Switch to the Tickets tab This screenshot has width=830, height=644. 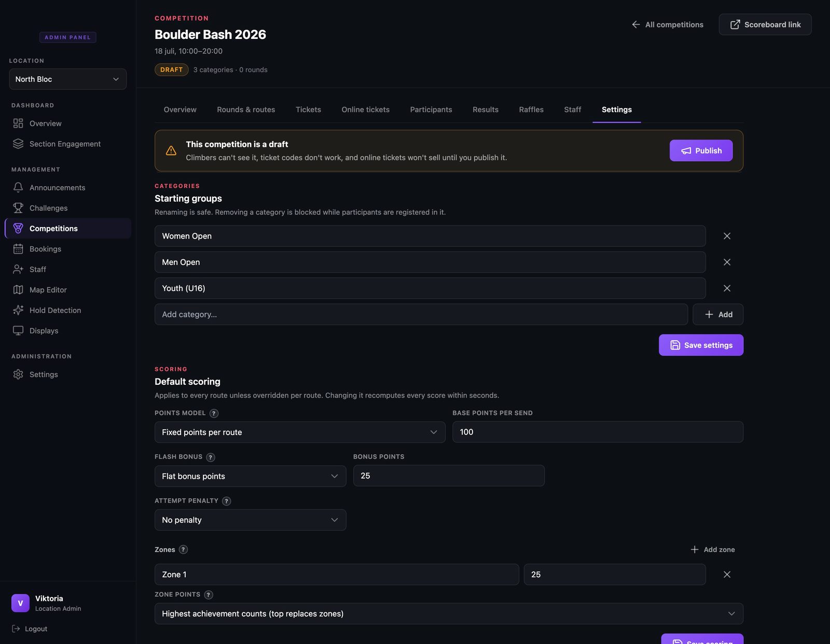[308, 109]
